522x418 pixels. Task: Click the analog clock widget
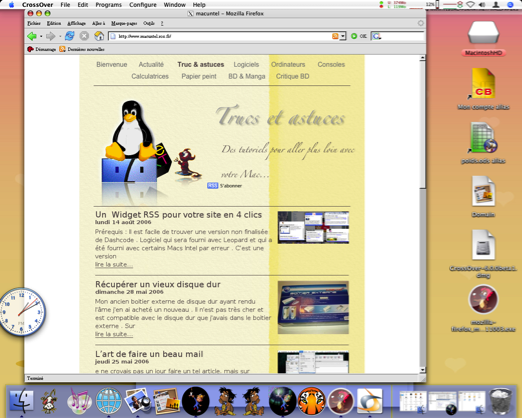tap(22, 312)
